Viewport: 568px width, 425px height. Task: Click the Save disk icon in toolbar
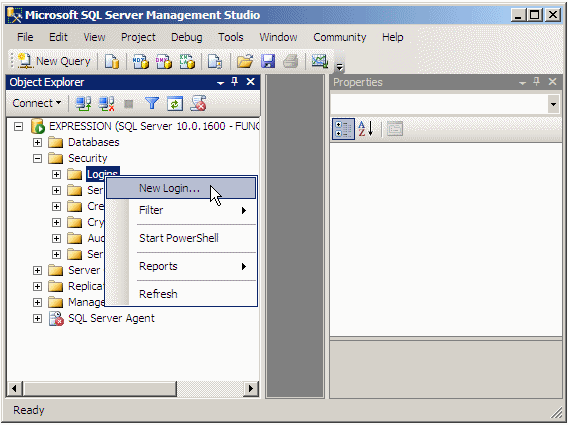(268, 61)
